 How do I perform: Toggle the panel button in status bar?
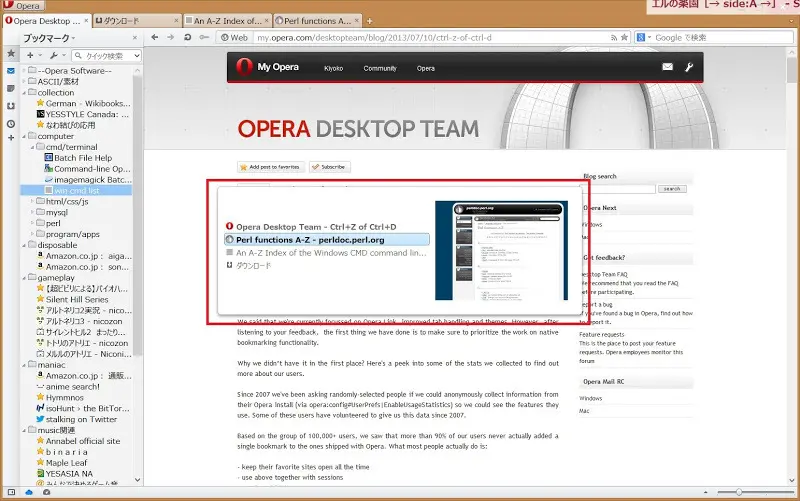pyautogui.click(x=11, y=492)
